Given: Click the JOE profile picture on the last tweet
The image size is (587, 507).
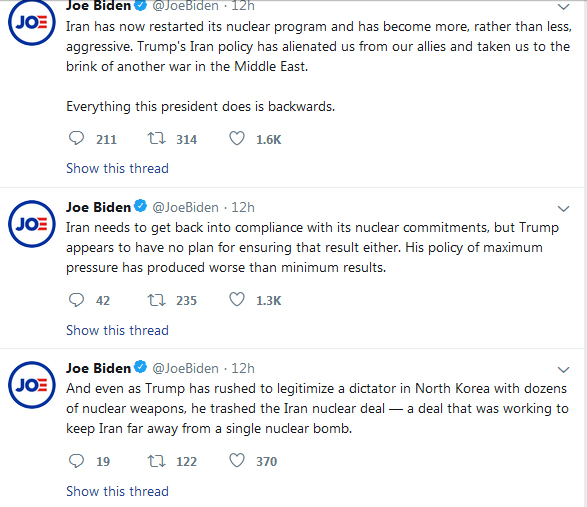Looking at the screenshot, I should tap(32, 385).
